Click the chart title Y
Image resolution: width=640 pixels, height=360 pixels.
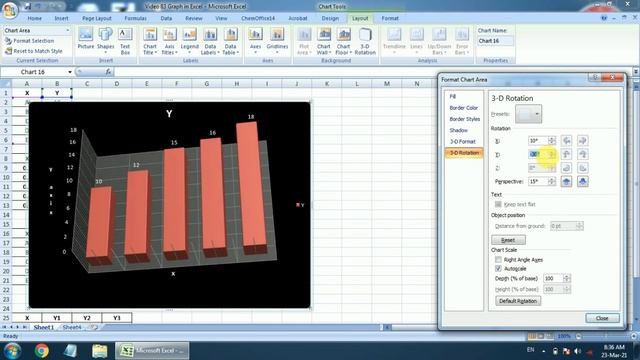point(169,114)
